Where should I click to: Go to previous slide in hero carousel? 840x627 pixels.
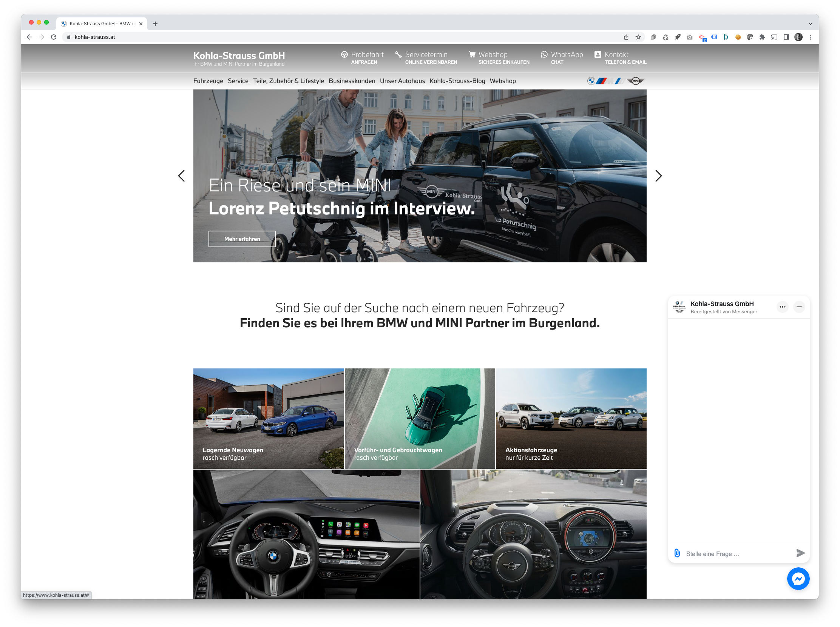coord(182,176)
